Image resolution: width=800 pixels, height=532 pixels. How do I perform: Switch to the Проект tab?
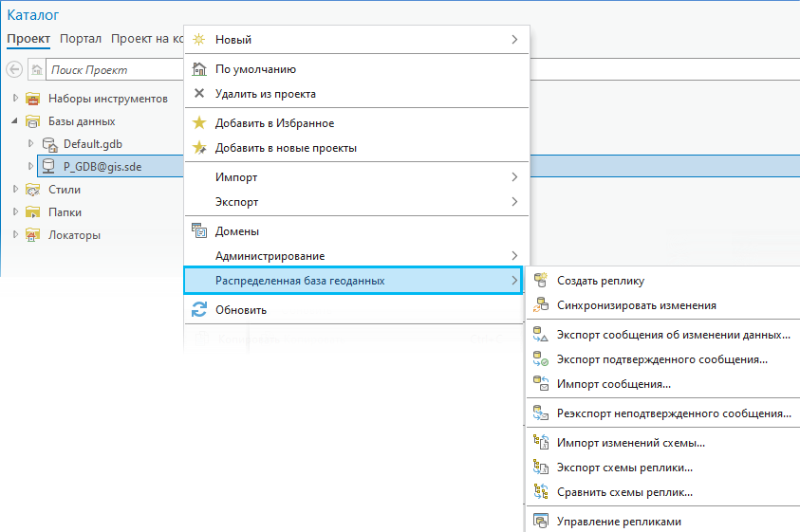(x=28, y=39)
